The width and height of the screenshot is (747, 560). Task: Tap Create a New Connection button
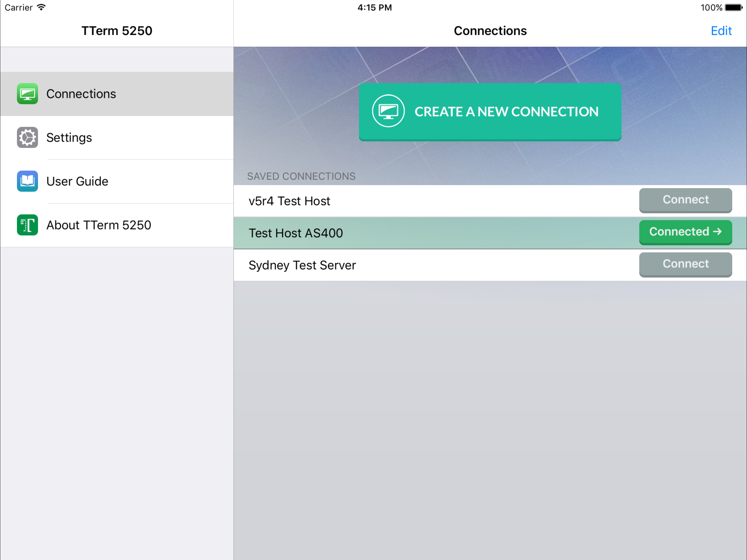click(x=490, y=112)
